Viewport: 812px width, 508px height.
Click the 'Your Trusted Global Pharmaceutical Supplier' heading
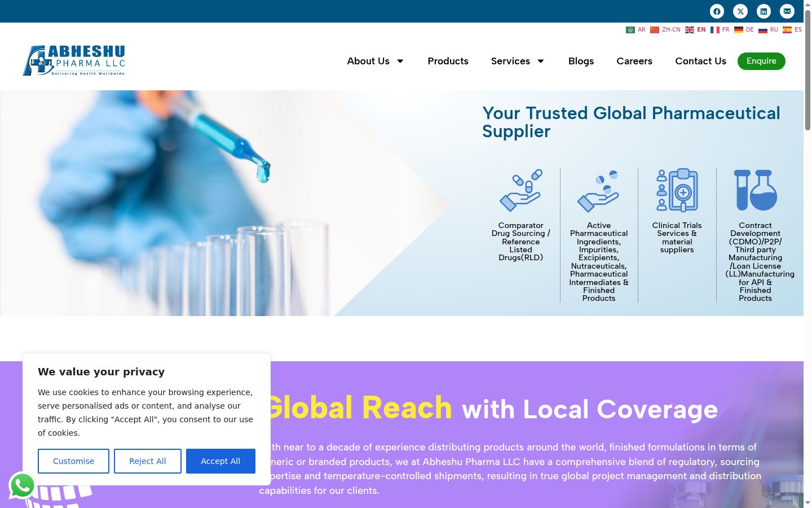[631, 122]
